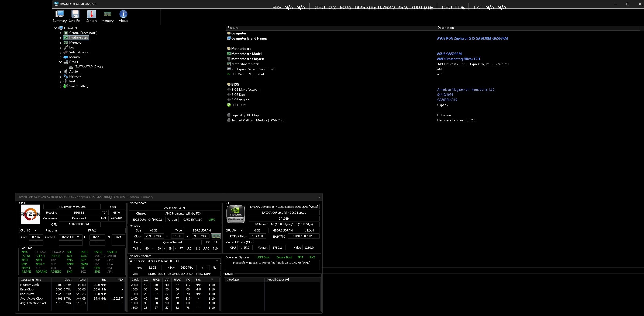This screenshot has width=644, height=316.
Task: Maximize the HWiNFO main window
Action: tap(628, 4)
